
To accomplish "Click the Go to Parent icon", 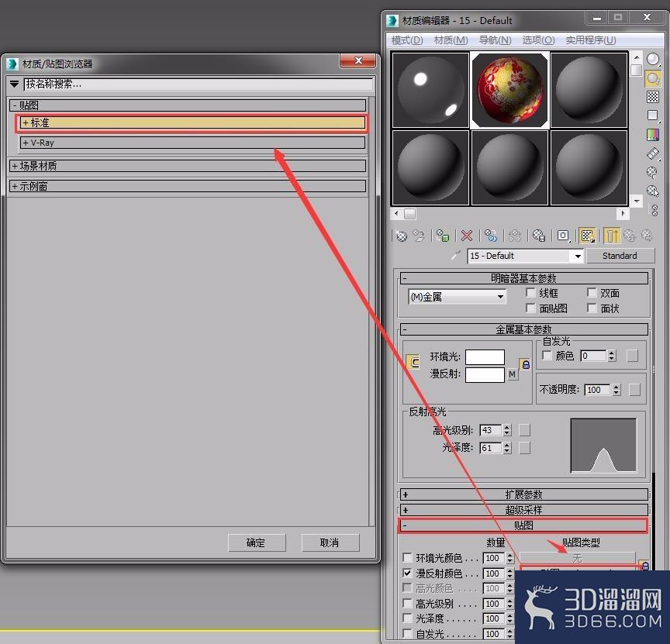I will pyautogui.click(x=630, y=236).
